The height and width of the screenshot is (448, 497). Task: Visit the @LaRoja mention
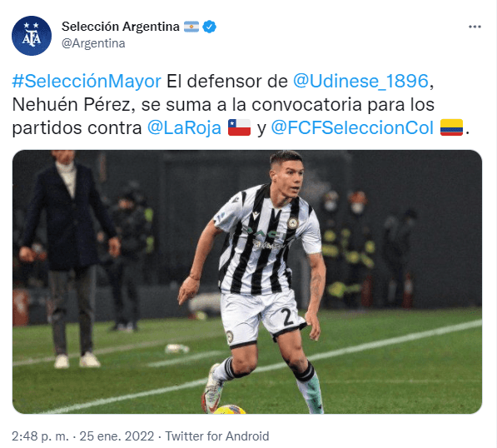(x=184, y=128)
